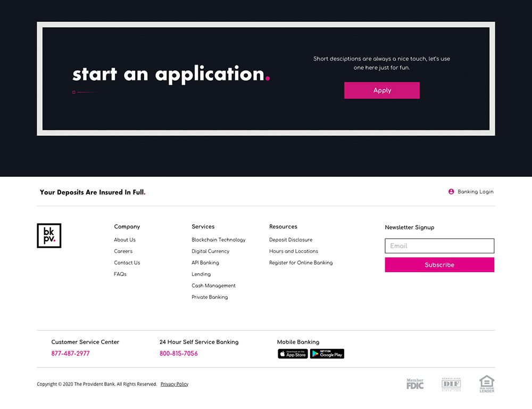Focus the Email input field
This screenshot has height=409, width=532.
(439, 246)
